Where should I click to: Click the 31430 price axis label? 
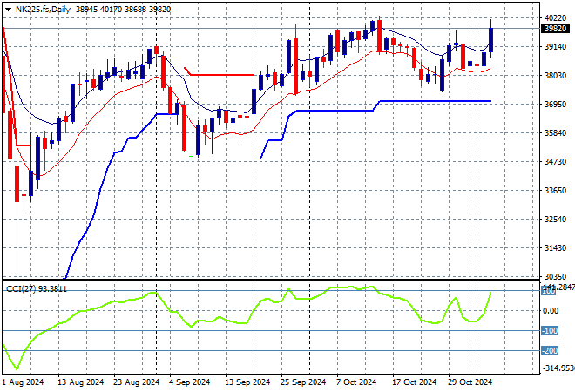(555, 248)
